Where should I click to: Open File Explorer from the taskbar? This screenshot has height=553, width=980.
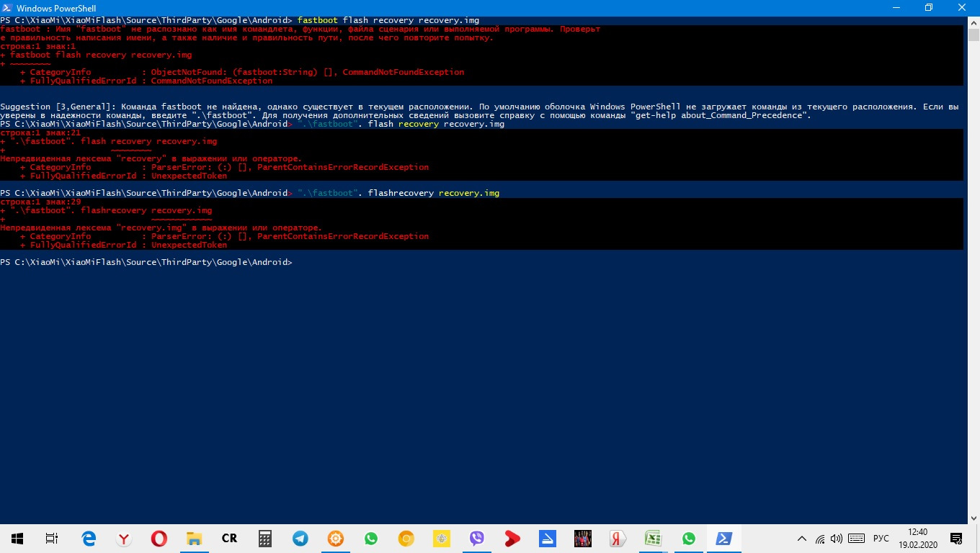click(x=195, y=538)
